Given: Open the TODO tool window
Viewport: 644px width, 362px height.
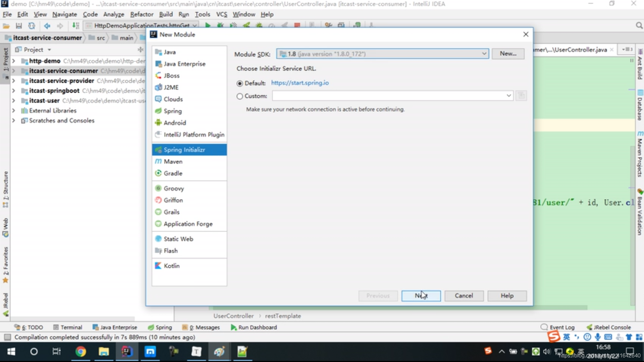Looking at the screenshot, I should click(x=29, y=327).
